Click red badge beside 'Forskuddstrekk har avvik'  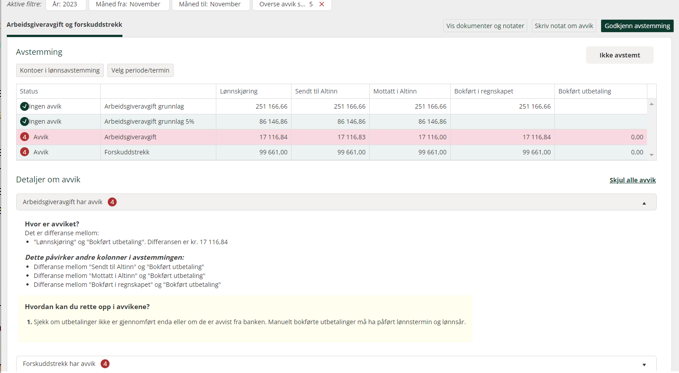[105, 364]
